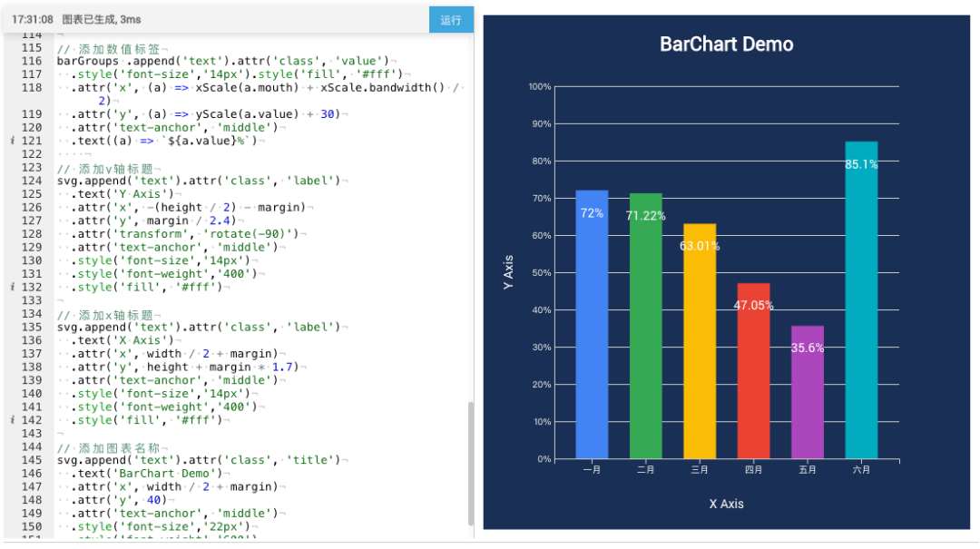This screenshot has width=980, height=549.
Task: Click the BarChart Demo chart title
Action: point(726,44)
